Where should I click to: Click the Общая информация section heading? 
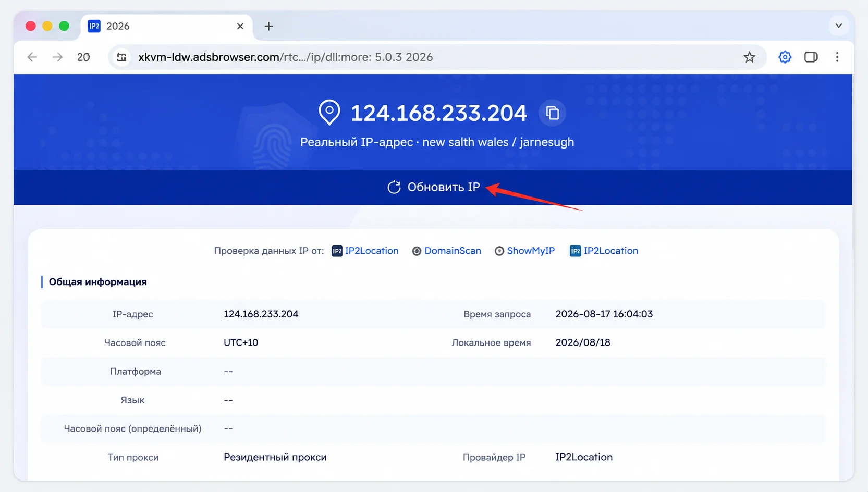tap(97, 282)
